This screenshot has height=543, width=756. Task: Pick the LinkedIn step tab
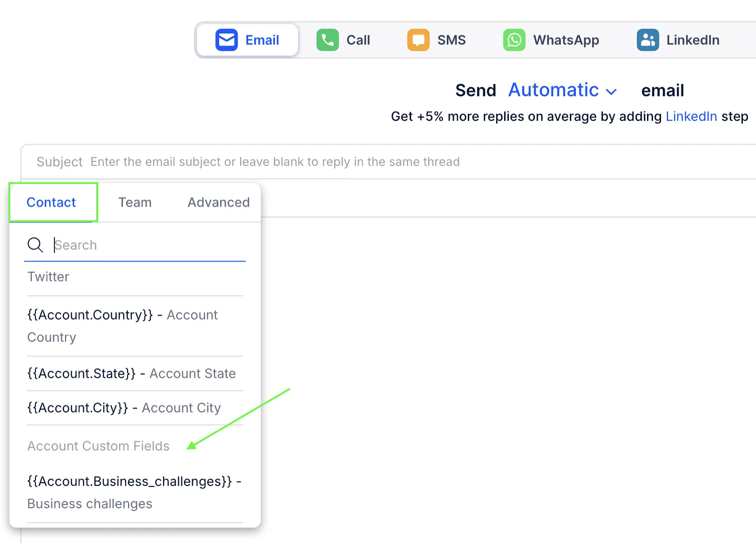(x=678, y=40)
